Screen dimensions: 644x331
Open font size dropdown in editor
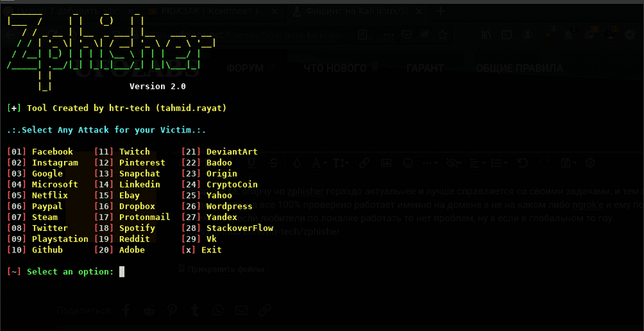pos(341,163)
